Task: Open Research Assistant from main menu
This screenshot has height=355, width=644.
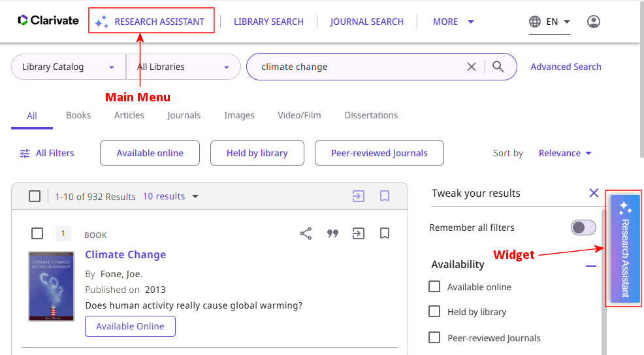Action: pos(151,22)
